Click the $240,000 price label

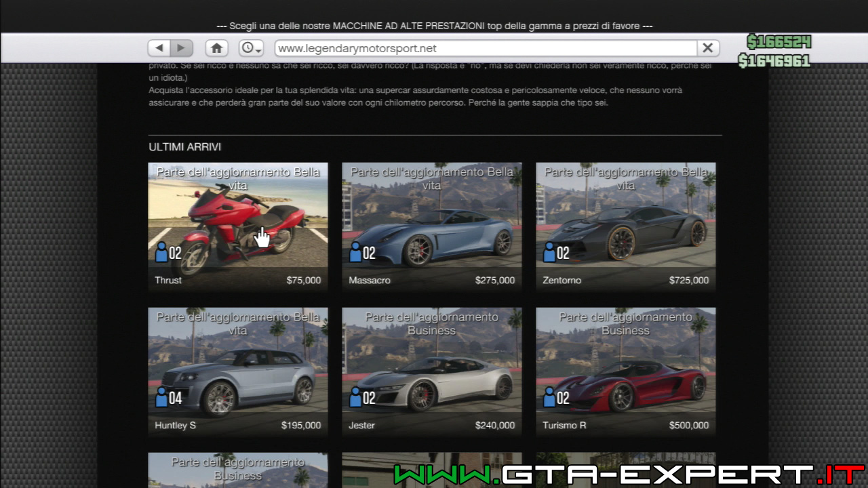(495, 426)
